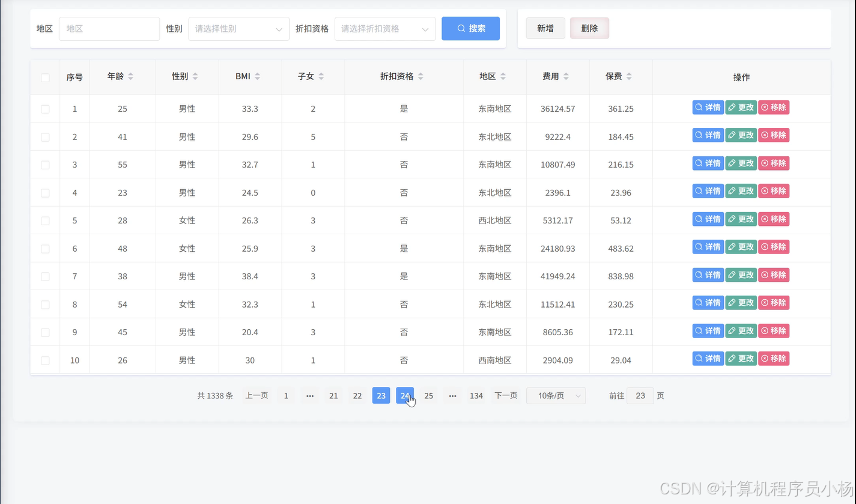Click the 搜索 search button
The height and width of the screenshot is (504, 856).
[470, 28]
